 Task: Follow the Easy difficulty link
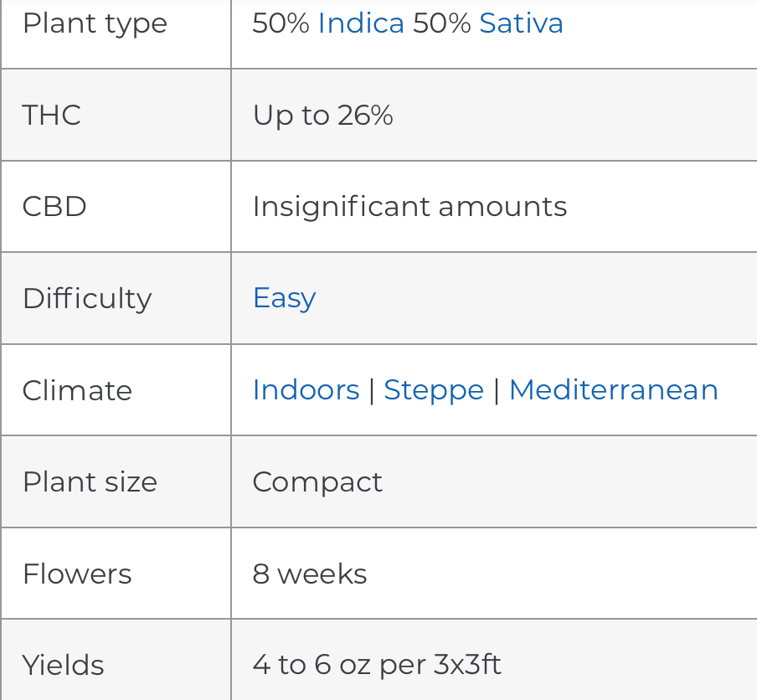coord(285,299)
